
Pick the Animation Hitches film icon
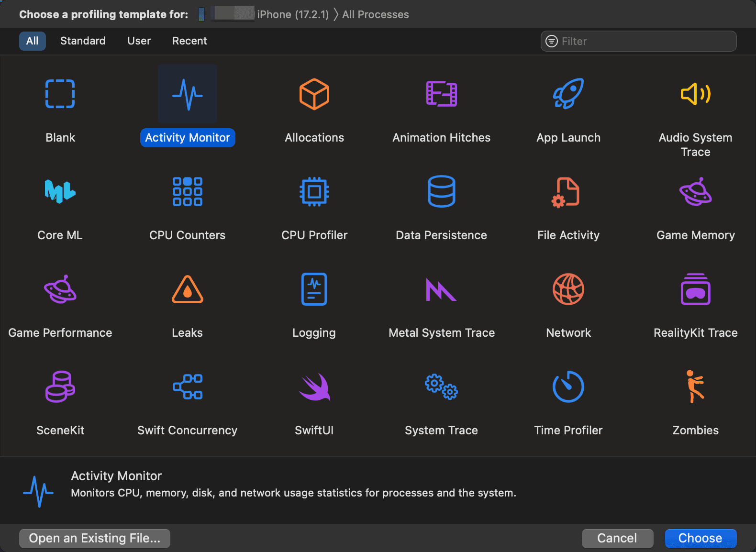(x=441, y=94)
